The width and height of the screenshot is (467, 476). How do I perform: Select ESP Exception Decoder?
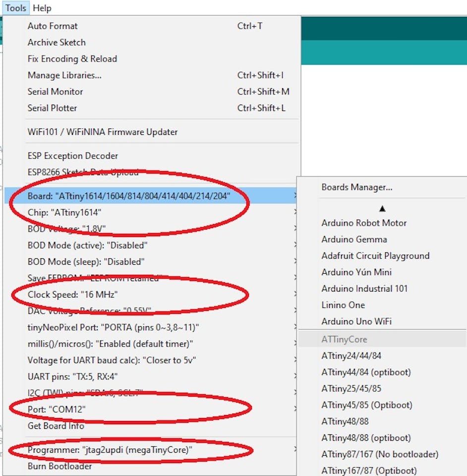pyautogui.click(x=151, y=156)
